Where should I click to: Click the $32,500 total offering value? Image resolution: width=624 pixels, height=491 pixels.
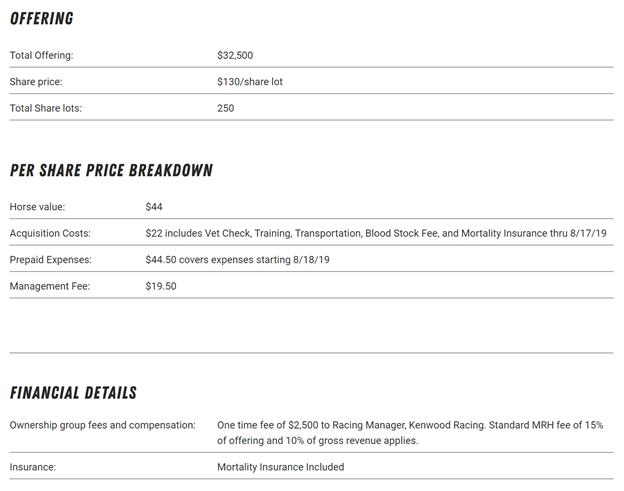click(235, 55)
